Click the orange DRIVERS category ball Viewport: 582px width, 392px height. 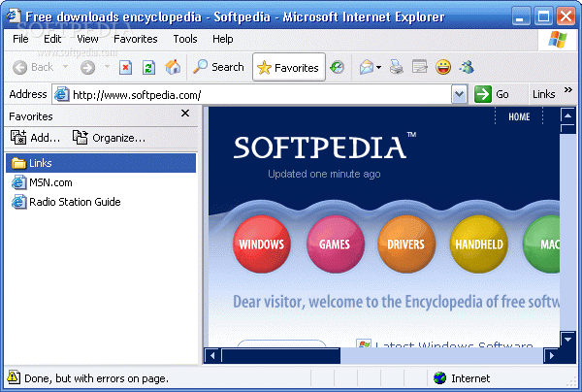(x=406, y=245)
